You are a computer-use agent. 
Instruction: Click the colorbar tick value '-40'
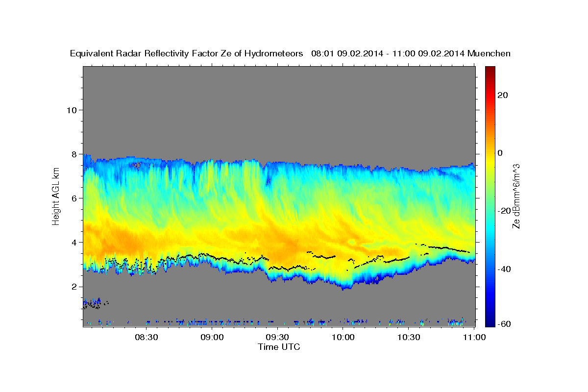coord(504,269)
